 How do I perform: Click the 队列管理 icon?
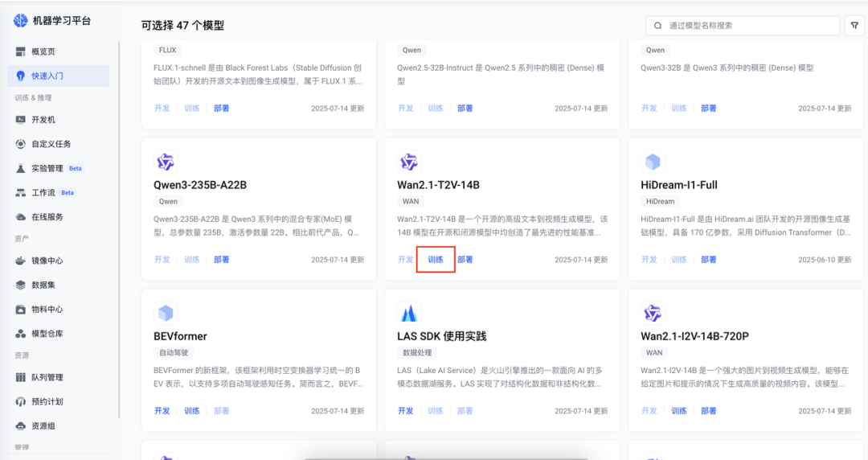pos(20,377)
